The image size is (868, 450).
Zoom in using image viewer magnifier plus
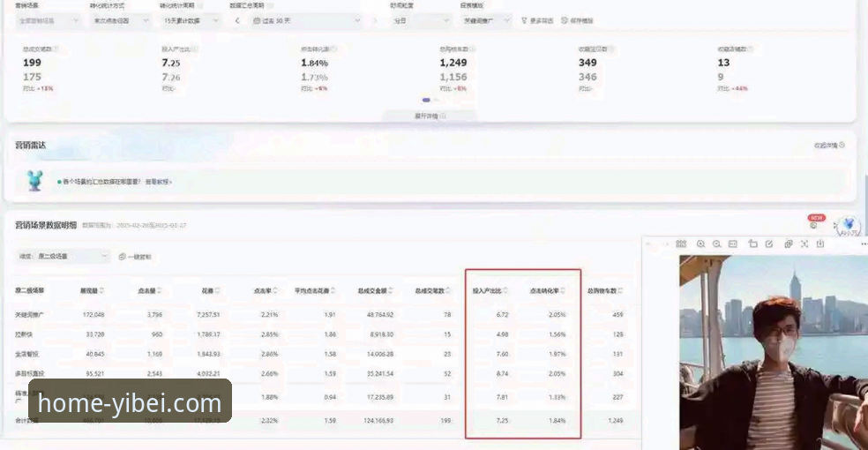click(x=700, y=244)
